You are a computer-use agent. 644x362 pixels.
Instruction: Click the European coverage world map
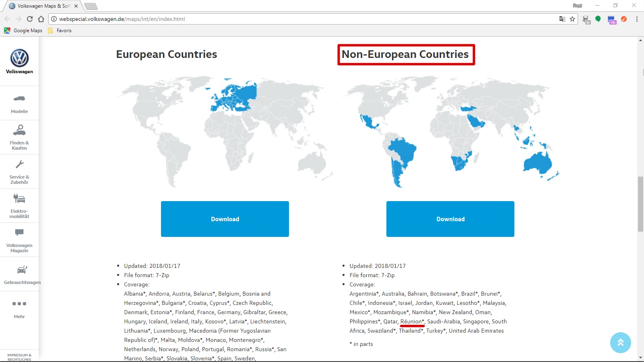click(225, 132)
